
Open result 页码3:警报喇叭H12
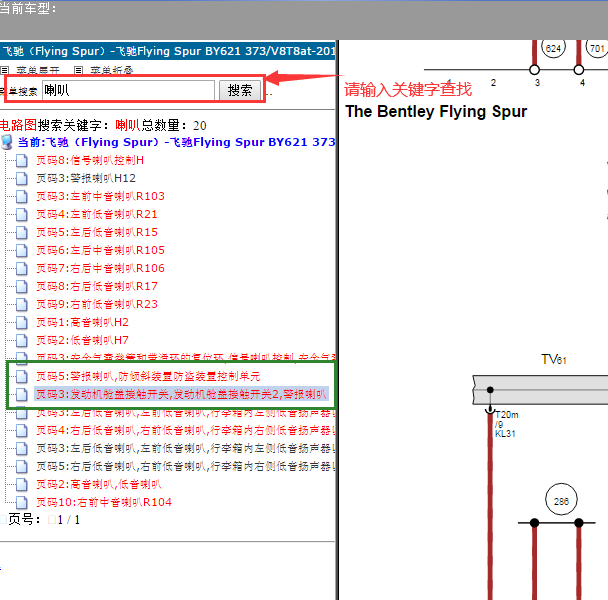(86, 178)
